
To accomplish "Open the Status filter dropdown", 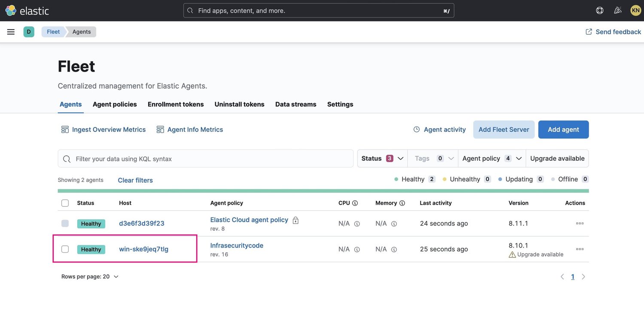I will pos(382,158).
